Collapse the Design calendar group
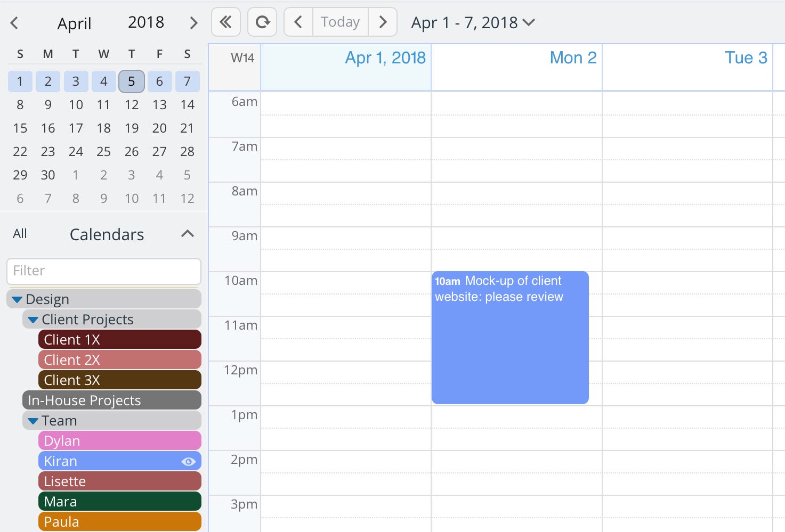 click(x=16, y=299)
